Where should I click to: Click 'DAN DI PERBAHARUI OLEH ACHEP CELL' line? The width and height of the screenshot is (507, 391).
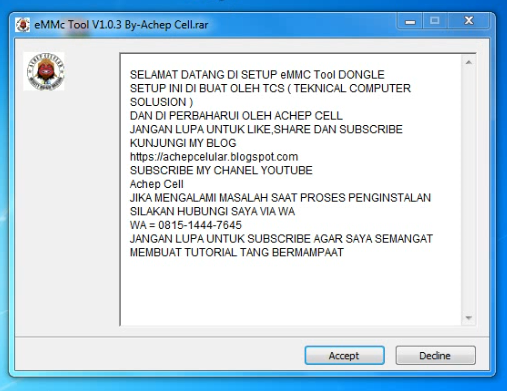(236, 116)
